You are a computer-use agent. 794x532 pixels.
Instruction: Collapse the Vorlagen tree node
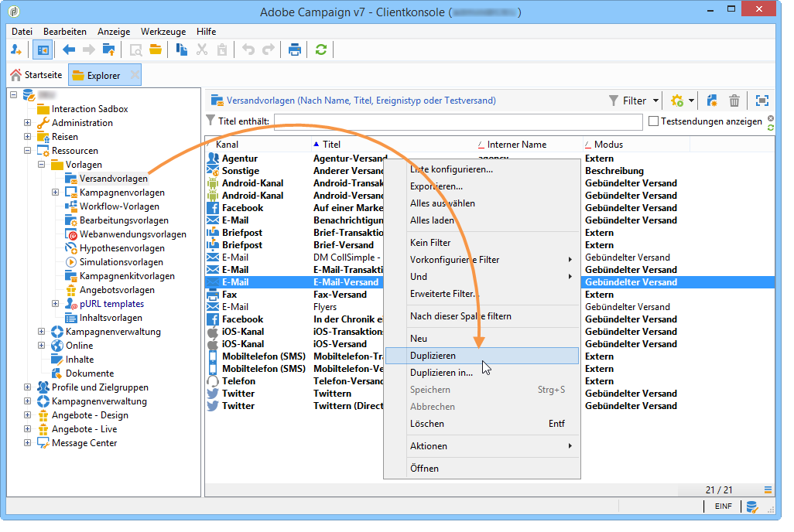[x=42, y=165]
